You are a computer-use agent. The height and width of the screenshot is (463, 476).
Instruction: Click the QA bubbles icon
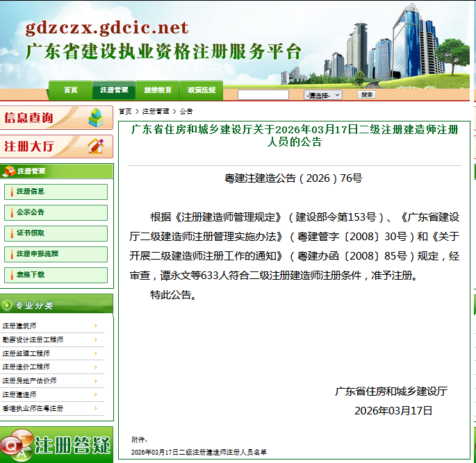(x=16, y=445)
